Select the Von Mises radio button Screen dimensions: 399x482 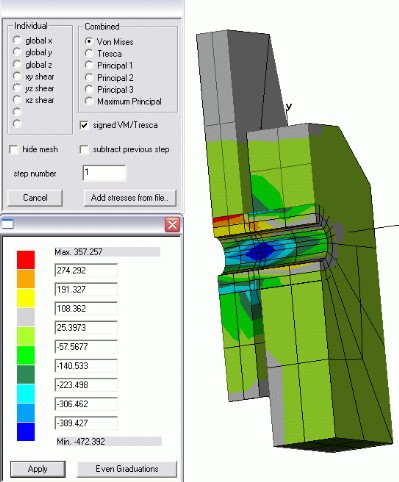click(x=89, y=42)
